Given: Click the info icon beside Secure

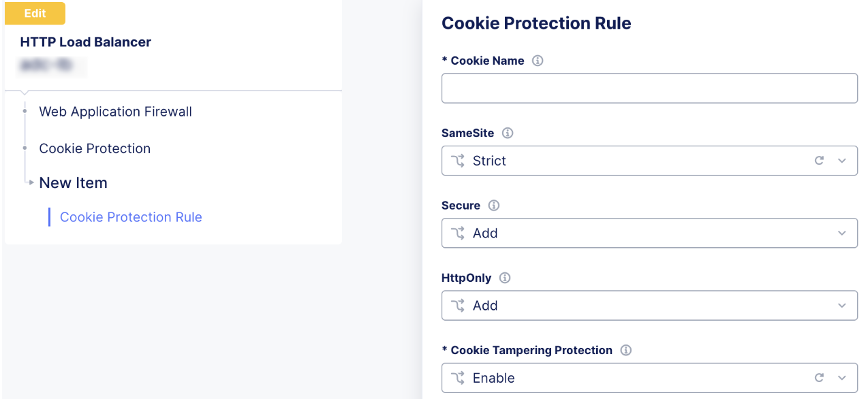Looking at the screenshot, I should (494, 205).
